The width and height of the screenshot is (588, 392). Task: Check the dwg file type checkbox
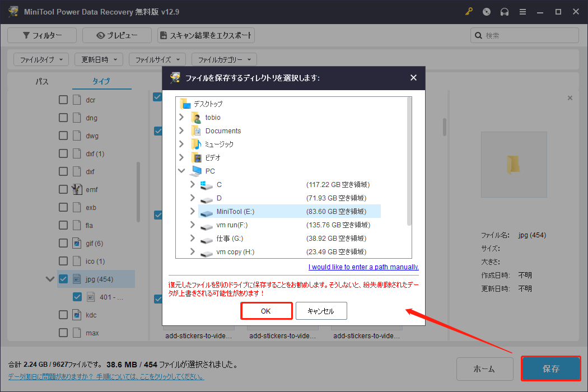(x=63, y=136)
